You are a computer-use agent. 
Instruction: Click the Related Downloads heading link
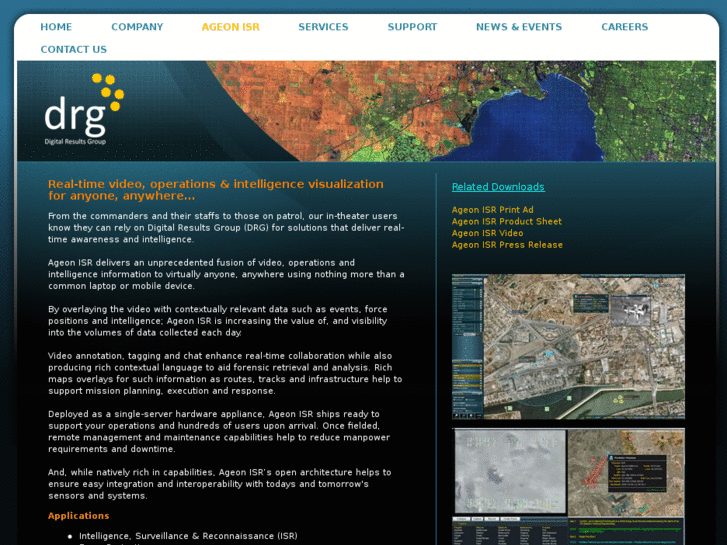point(498,186)
